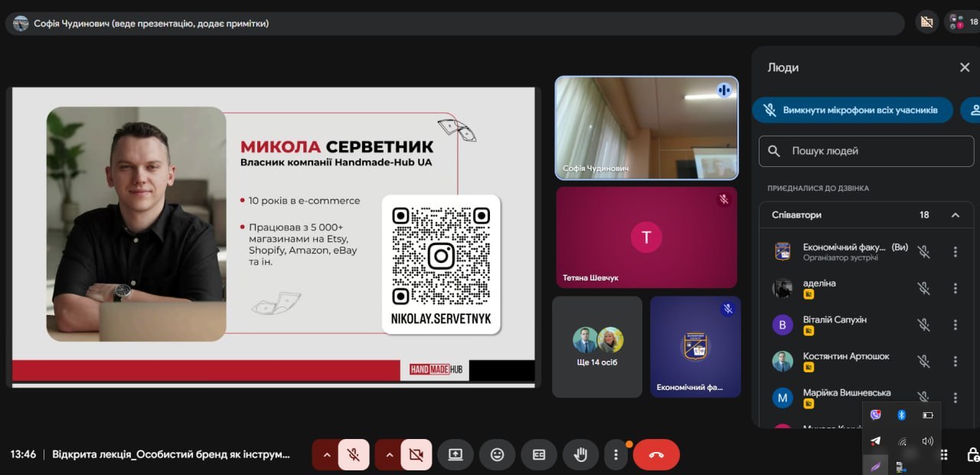Click the present screen icon
Image resolution: width=980 pixels, height=475 pixels.
[x=456, y=454]
